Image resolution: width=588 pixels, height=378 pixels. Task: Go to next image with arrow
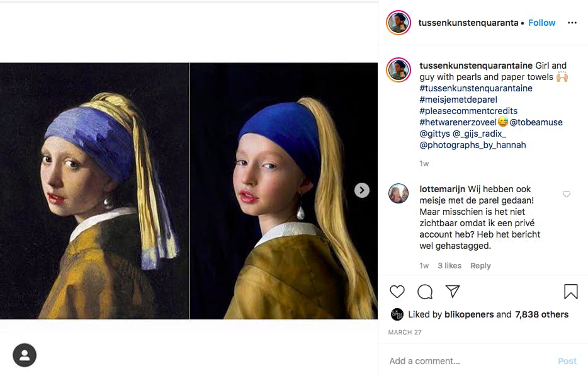tap(361, 190)
